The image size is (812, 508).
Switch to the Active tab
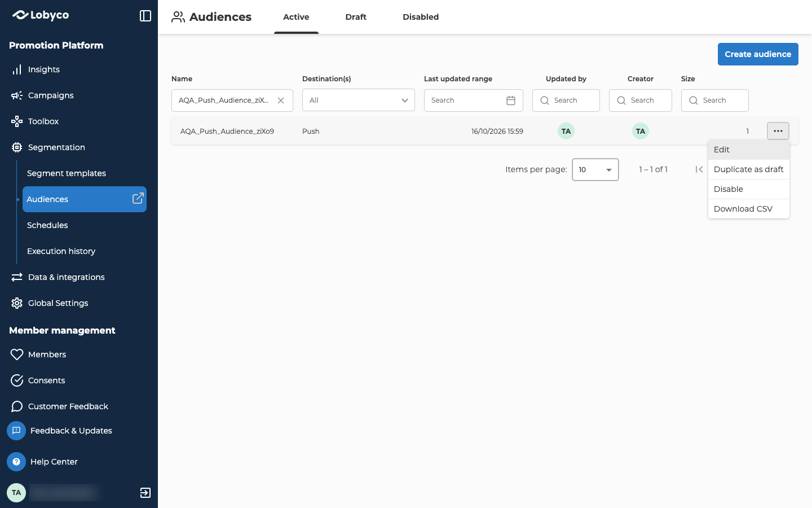296,17
